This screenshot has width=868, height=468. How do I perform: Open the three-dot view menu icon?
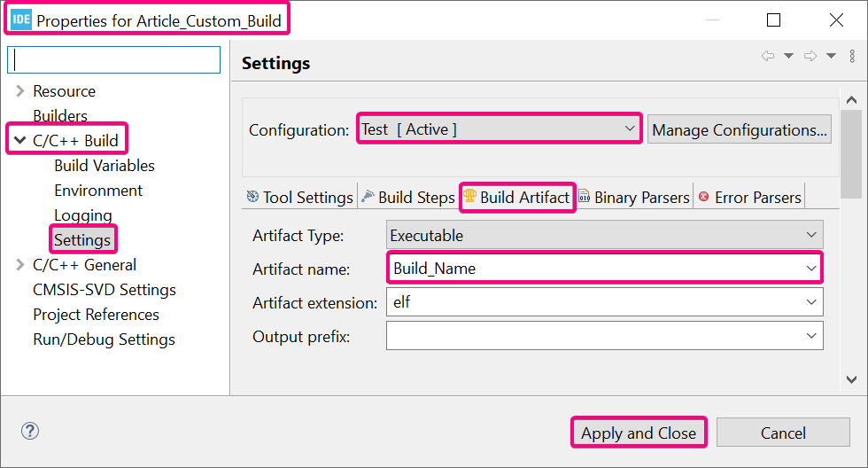click(x=852, y=57)
